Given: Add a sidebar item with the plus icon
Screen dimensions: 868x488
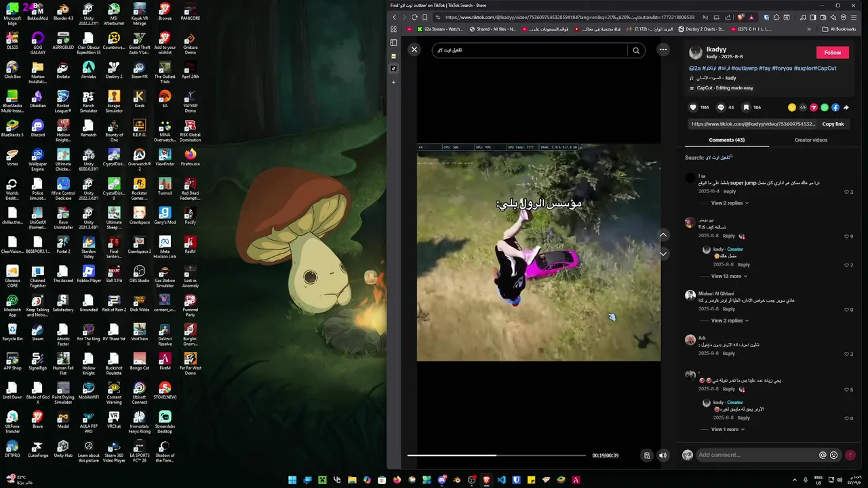Looking at the screenshot, I should pyautogui.click(x=393, y=82).
